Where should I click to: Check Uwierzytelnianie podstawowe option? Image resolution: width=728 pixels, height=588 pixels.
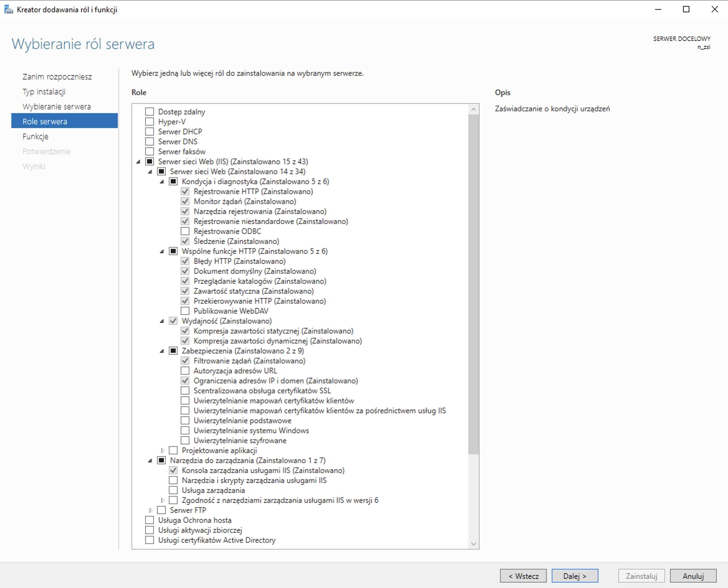point(185,421)
